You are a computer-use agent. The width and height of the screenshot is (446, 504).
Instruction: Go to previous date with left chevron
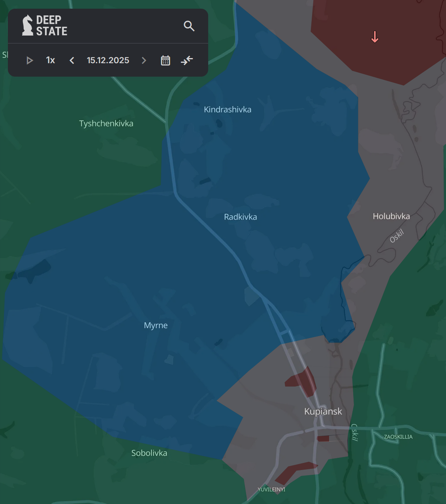coord(72,60)
